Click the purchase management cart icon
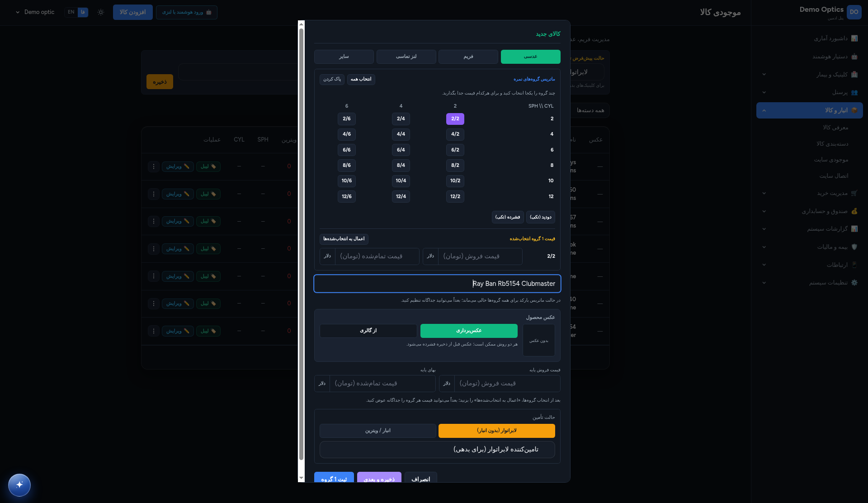The width and height of the screenshot is (868, 503). (854, 193)
